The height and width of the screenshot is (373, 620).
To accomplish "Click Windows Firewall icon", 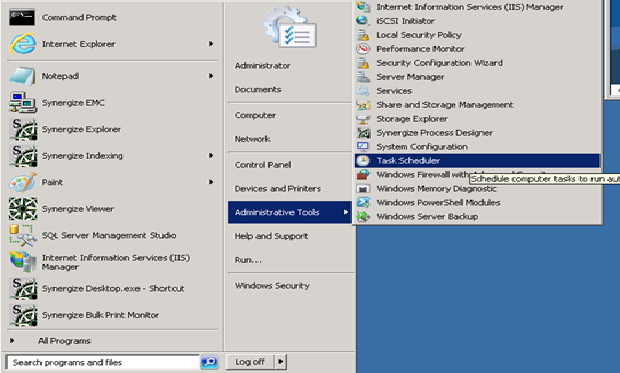I will click(x=363, y=174).
